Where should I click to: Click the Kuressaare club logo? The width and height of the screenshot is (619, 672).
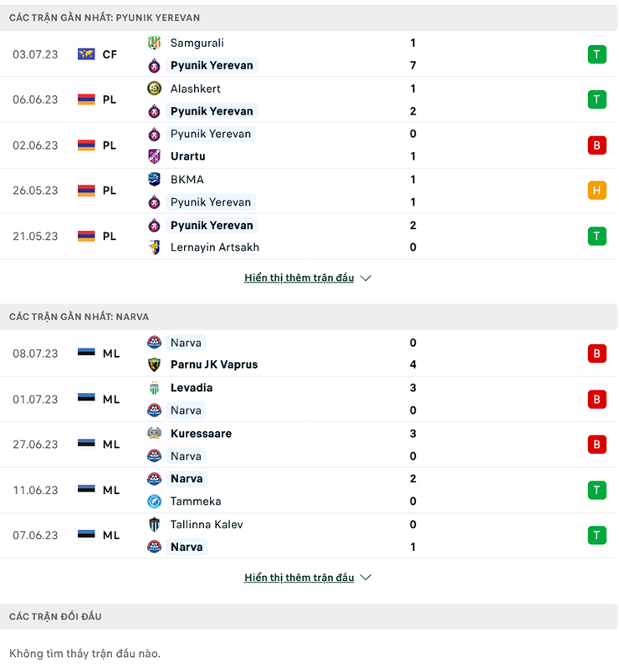coord(154,434)
